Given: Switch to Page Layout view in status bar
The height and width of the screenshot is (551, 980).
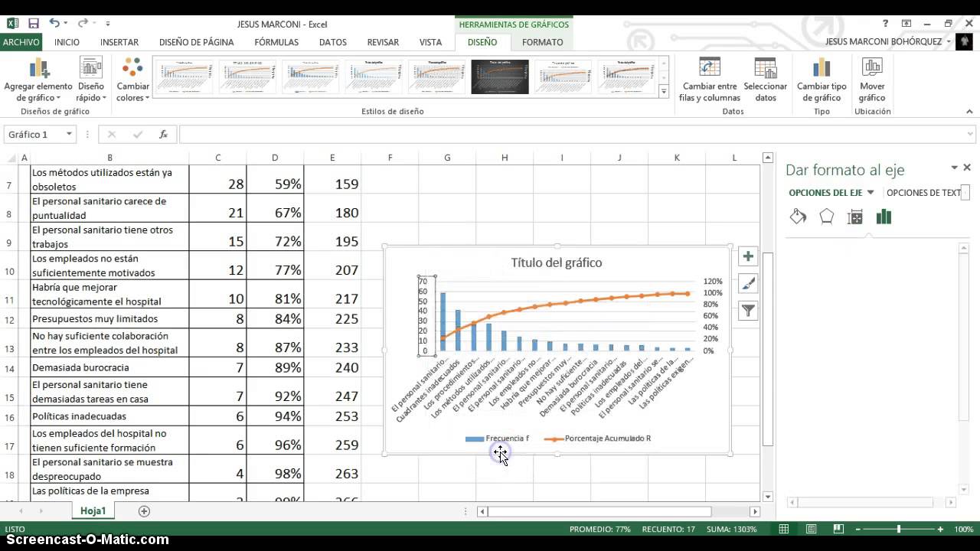Looking at the screenshot, I should pos(812,529).
